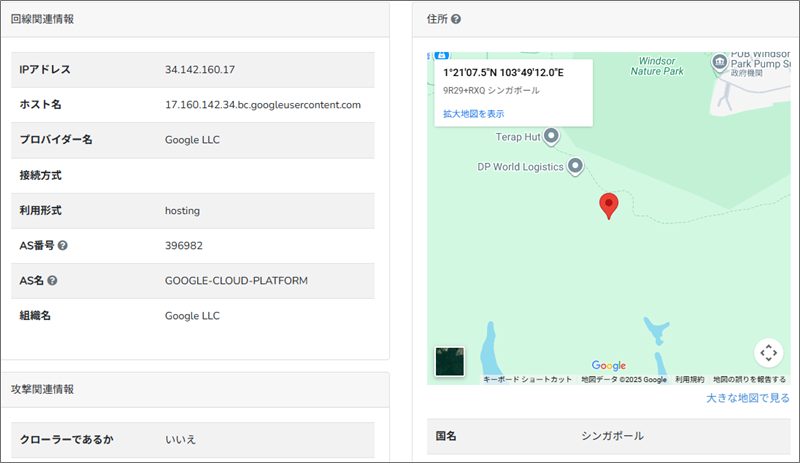Screen dimensions: 800x463
Task: Click the help icon next to AS名
Action: (52, 280)
